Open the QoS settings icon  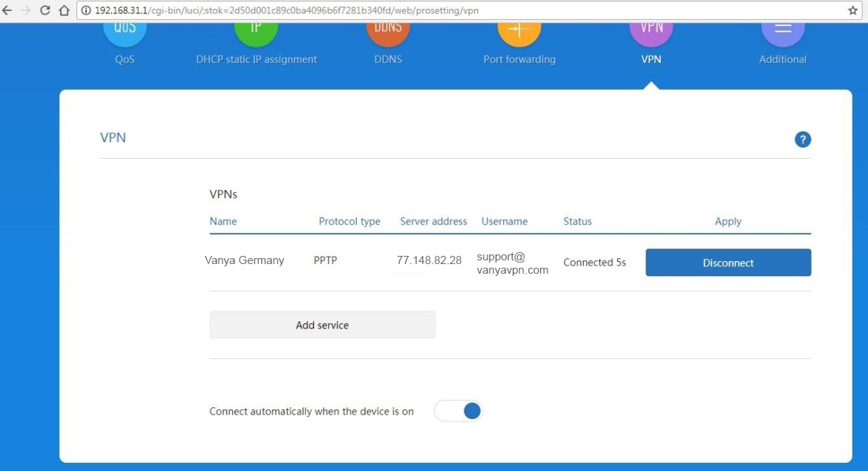click(125, 31)
